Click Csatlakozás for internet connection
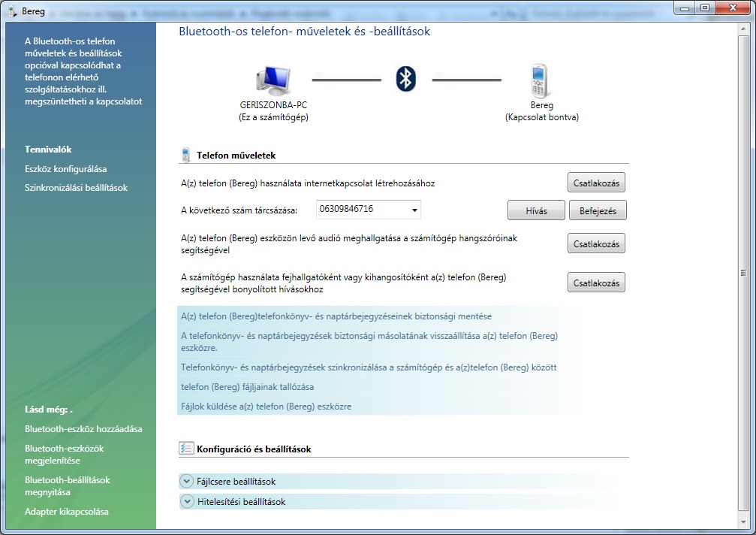Viewport: 756px width, 535px height. (x=596, y=183)
